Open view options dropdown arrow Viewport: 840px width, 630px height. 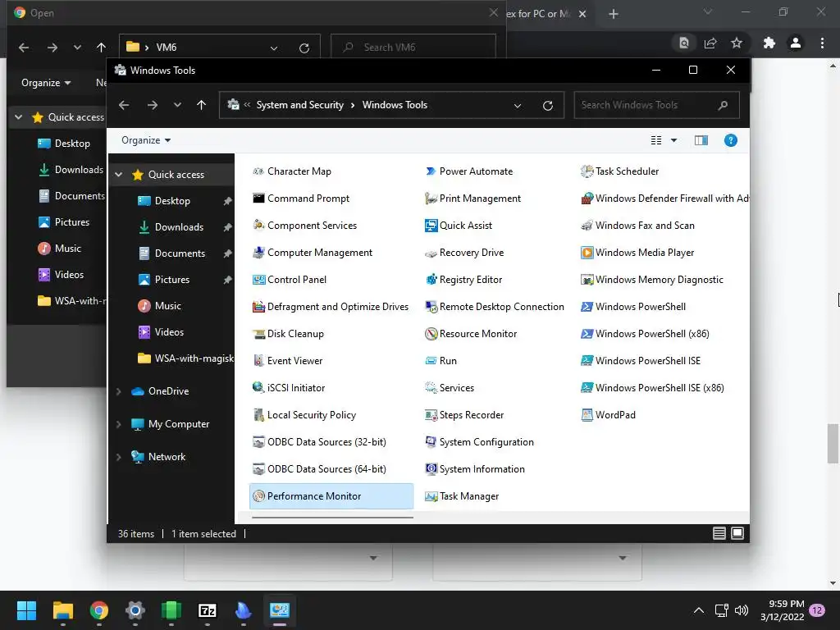click(674, 140)
